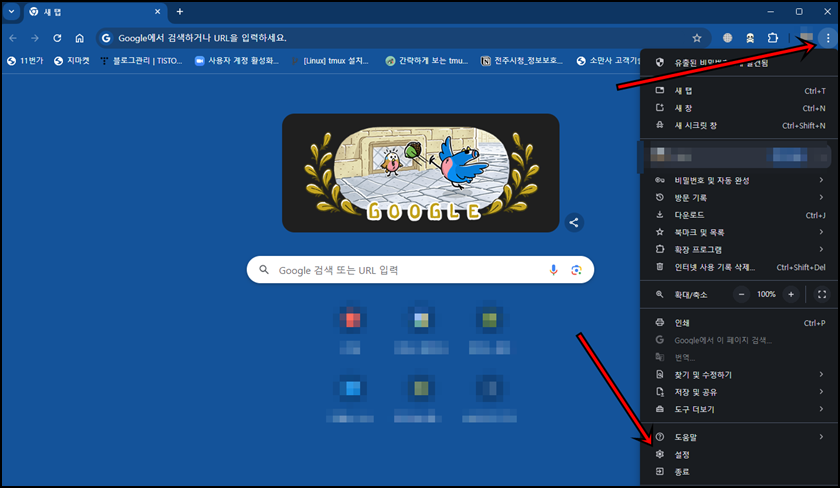Open the 지마켓 bookmark
Screen dimensions: 840x488
pos(72,61)
